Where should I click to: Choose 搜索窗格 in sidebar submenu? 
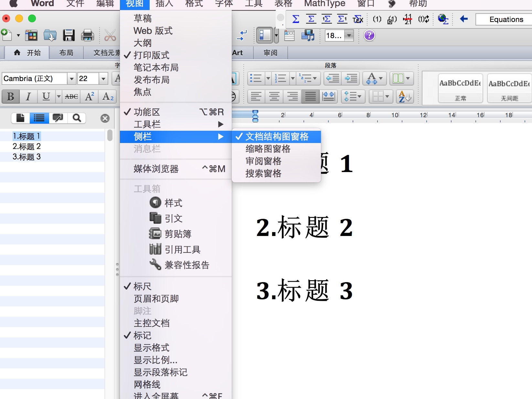tap(276, 173)
